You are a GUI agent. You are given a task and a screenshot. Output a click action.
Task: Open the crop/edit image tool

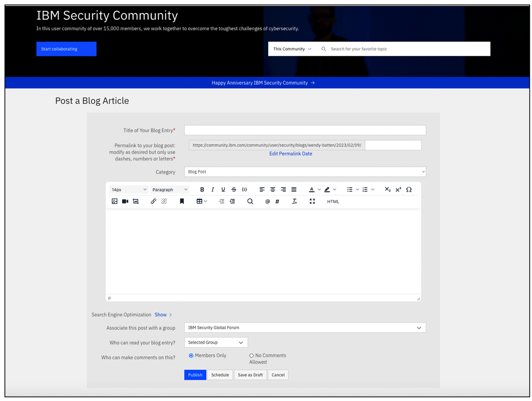pos(136,201)
